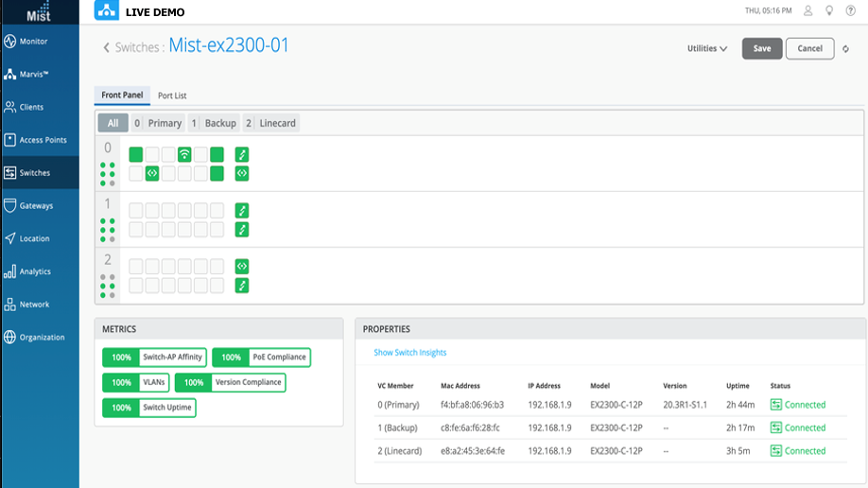This screenshot has height=488, width=868.
Task: Expand the Utilities dropdown
Action: pos(706,48)
